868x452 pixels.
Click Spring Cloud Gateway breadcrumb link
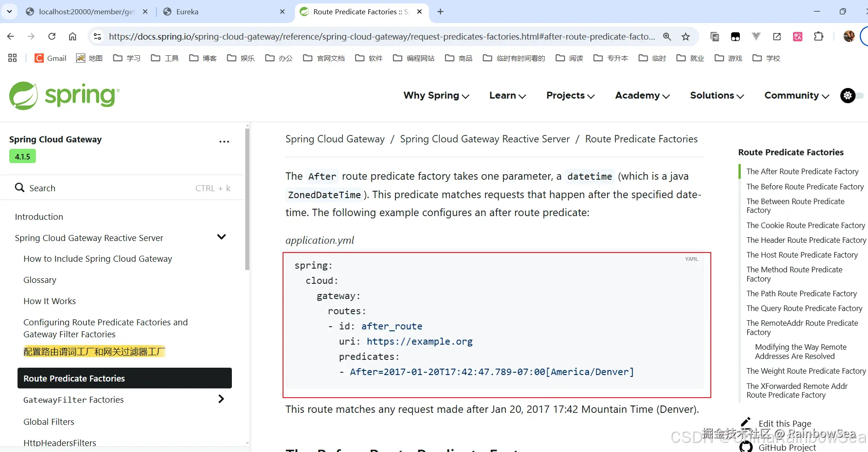click(335, 139)
